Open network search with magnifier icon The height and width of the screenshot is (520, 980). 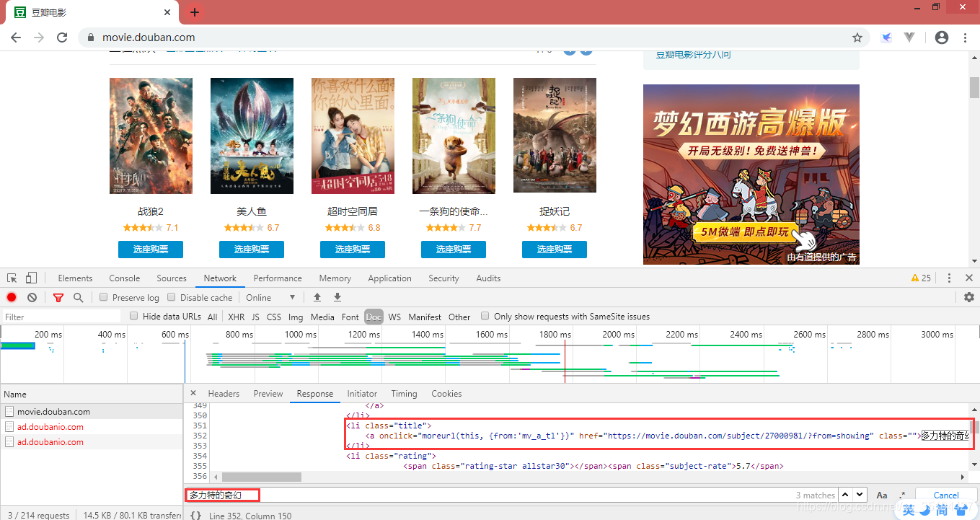coord(78,297)
